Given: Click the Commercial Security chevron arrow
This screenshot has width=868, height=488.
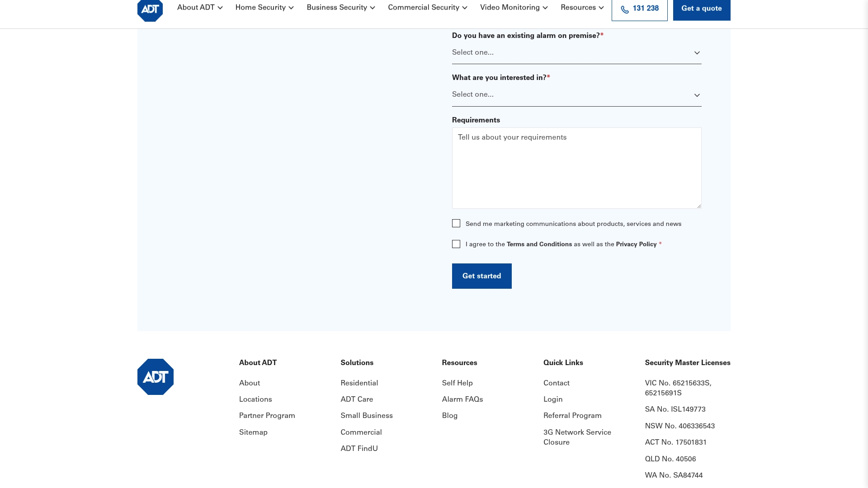Looking at the screenshot, I should click(465, 8).
